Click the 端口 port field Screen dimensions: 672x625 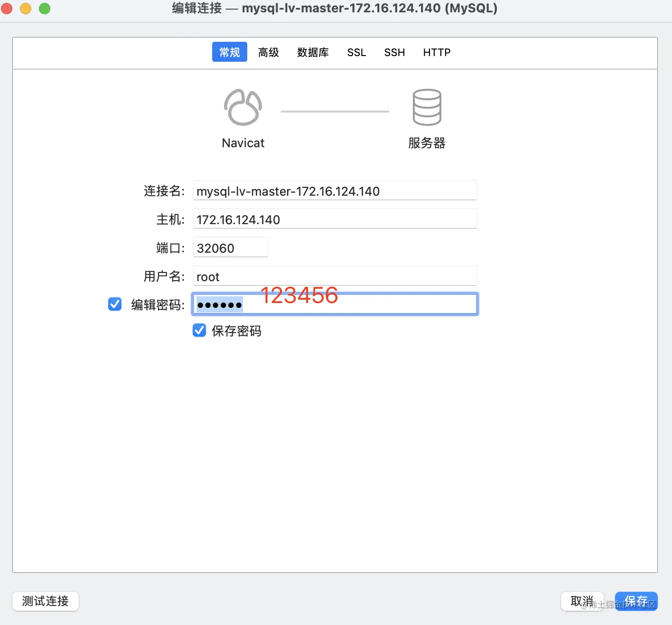pyautogui.click(x=231, y=247)
